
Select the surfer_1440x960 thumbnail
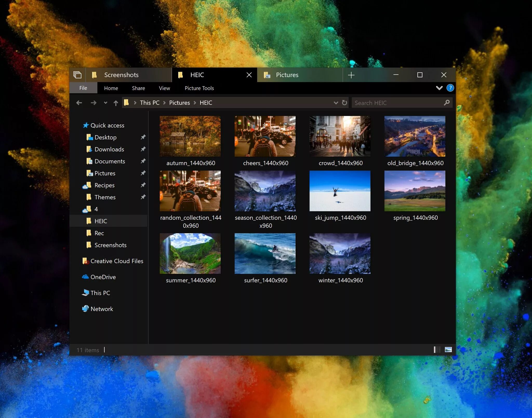coord(265,253)
